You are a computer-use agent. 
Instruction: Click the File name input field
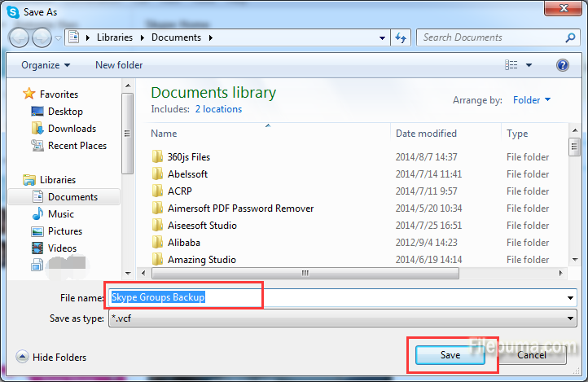[x=342, y=297]
